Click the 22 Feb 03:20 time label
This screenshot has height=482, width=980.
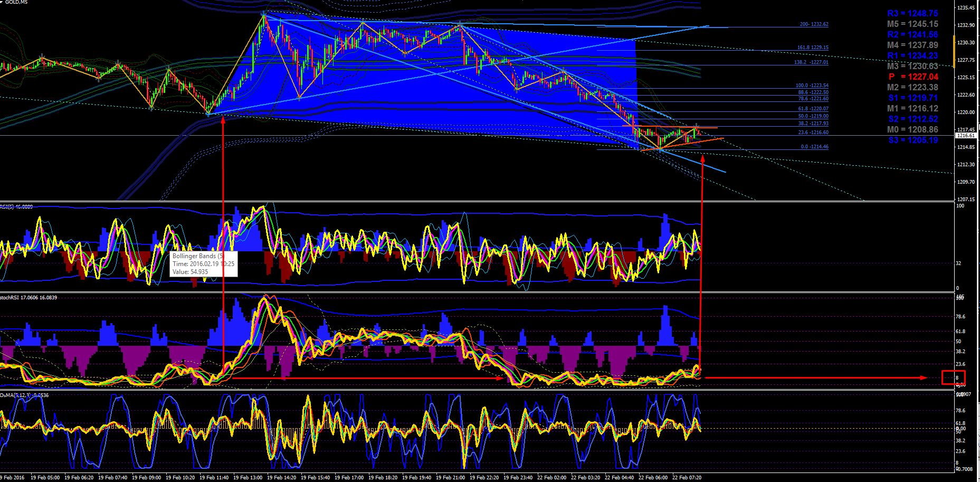point(585,478)
